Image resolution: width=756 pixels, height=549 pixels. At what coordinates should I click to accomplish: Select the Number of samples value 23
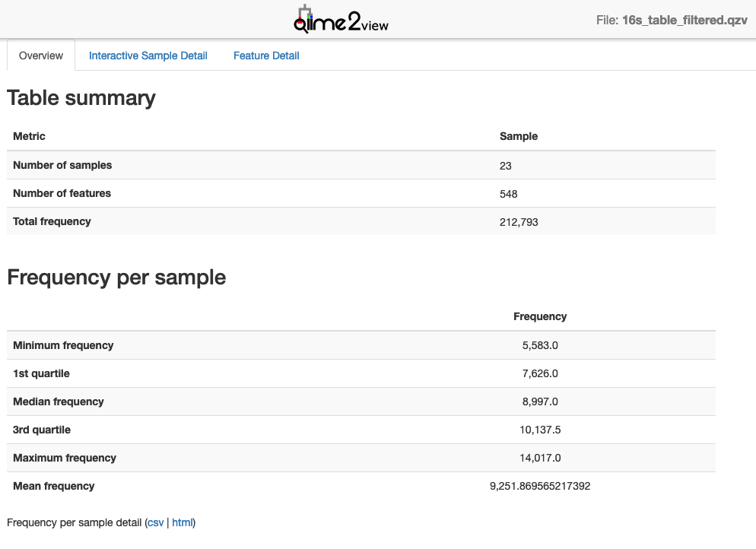(x=506, y=165)
